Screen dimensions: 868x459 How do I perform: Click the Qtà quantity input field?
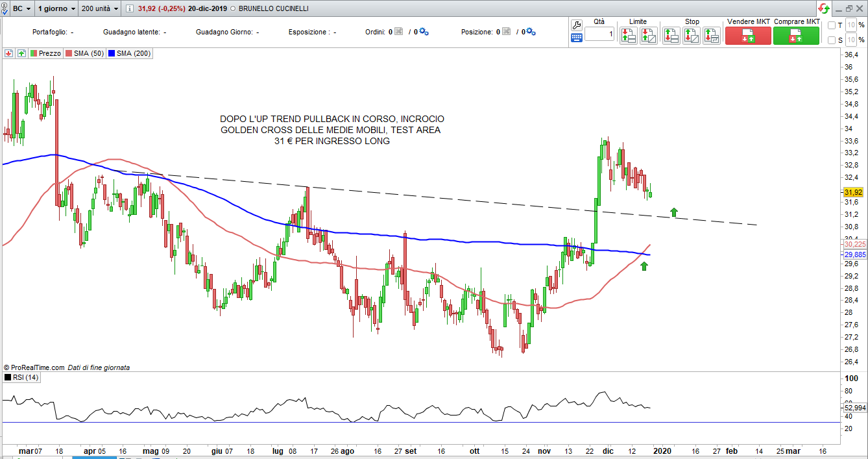pos(599,33)
